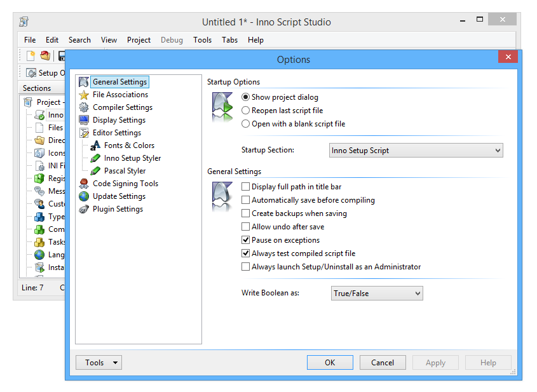537x392 pixels.
Task: Select Compiler Settings label in options tree
Action: (123, 107)
